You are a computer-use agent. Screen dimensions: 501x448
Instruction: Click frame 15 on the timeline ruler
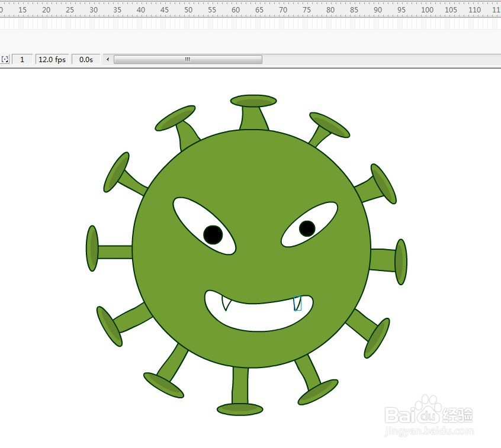[x=23, y=10]
